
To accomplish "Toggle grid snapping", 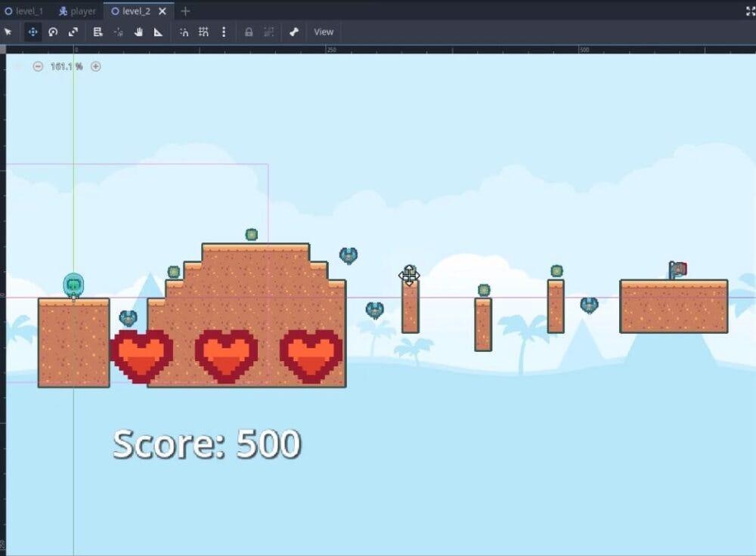I will [203, 32].
